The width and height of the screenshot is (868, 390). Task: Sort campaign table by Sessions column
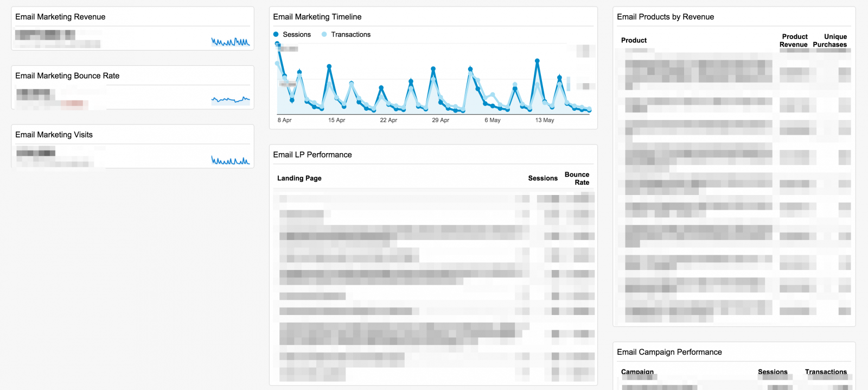pyautogui.click(x=773, y=372)
